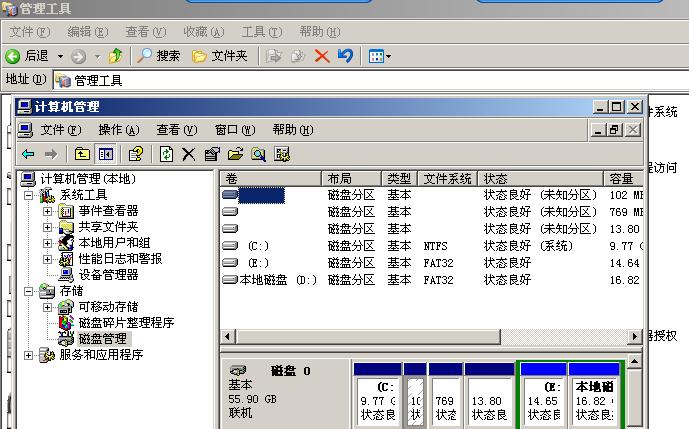Expand the 事件查看器 node

[x=47, y=211]
